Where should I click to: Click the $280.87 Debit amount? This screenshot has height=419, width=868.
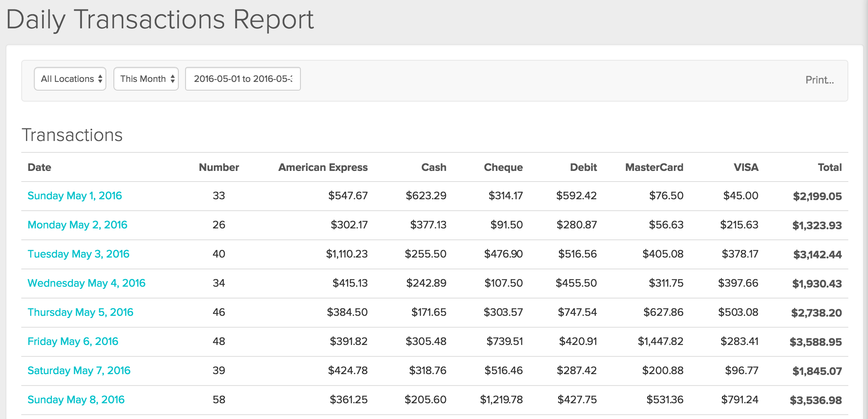pos(577,225)
